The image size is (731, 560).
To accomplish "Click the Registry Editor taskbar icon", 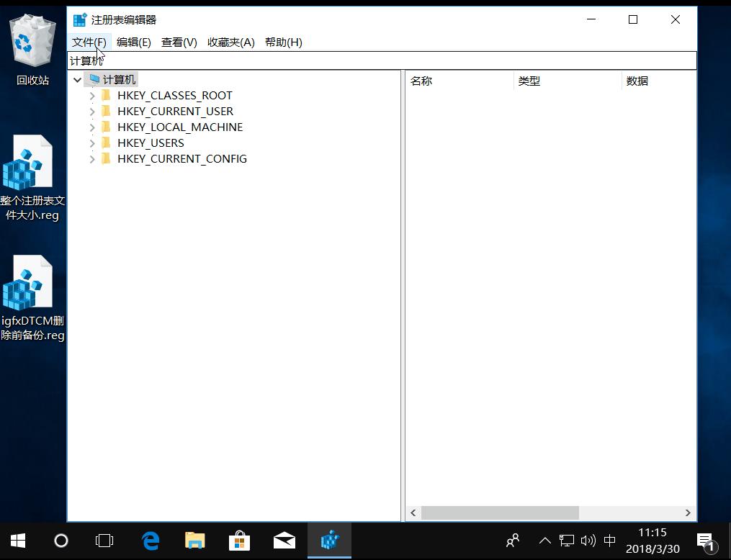I will [329, 541].
